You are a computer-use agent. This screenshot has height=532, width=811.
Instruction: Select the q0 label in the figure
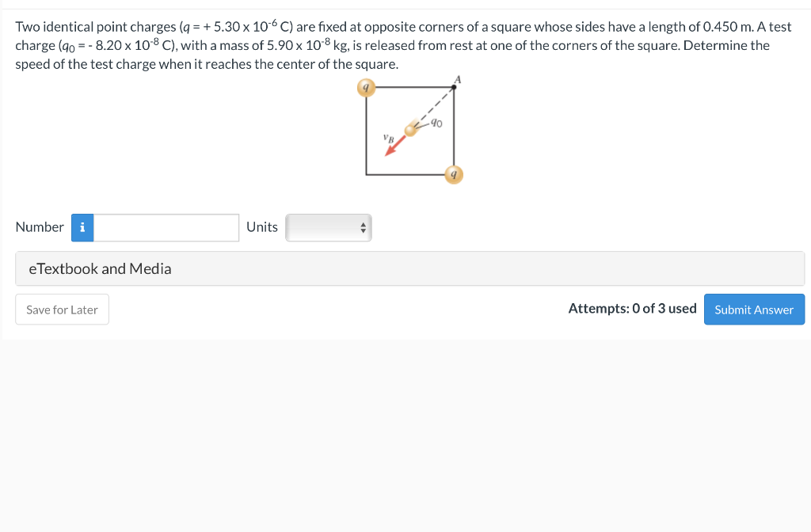436,123
